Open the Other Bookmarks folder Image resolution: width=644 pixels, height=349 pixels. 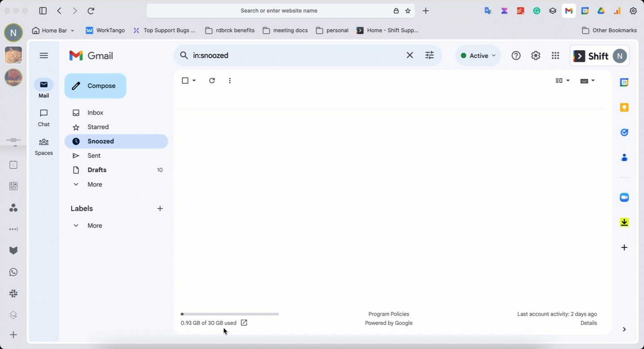click(609, 30)
